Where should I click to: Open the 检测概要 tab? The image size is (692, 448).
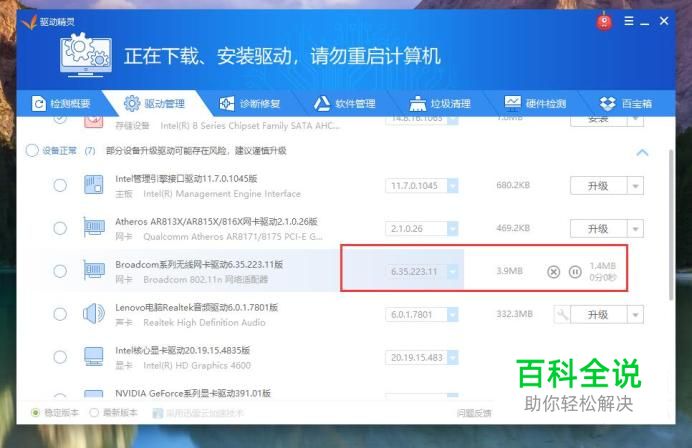[x=61, y=104]
